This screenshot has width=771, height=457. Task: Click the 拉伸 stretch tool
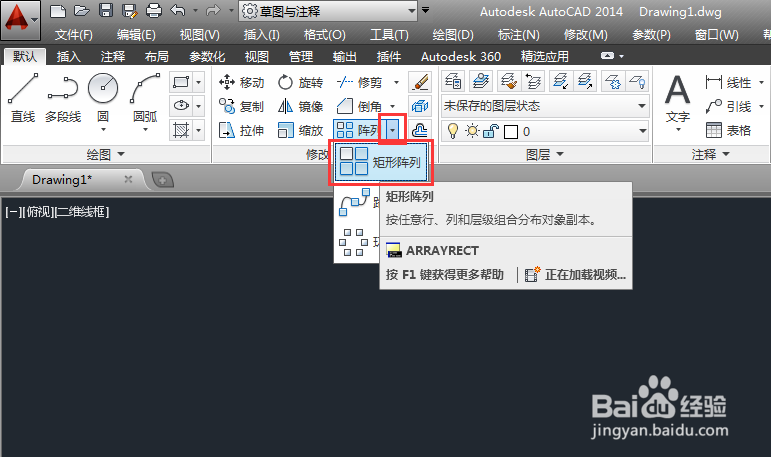(241, 130)
